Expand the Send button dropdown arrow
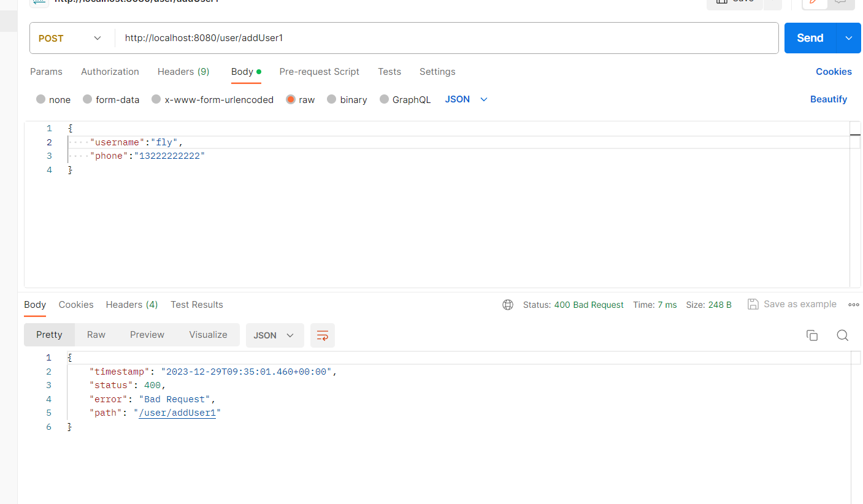The image size is (863, 504). point(849,38)
